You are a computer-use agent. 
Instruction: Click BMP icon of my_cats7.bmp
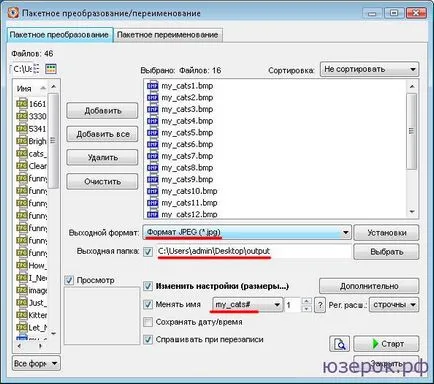click(x=152, y=156)
